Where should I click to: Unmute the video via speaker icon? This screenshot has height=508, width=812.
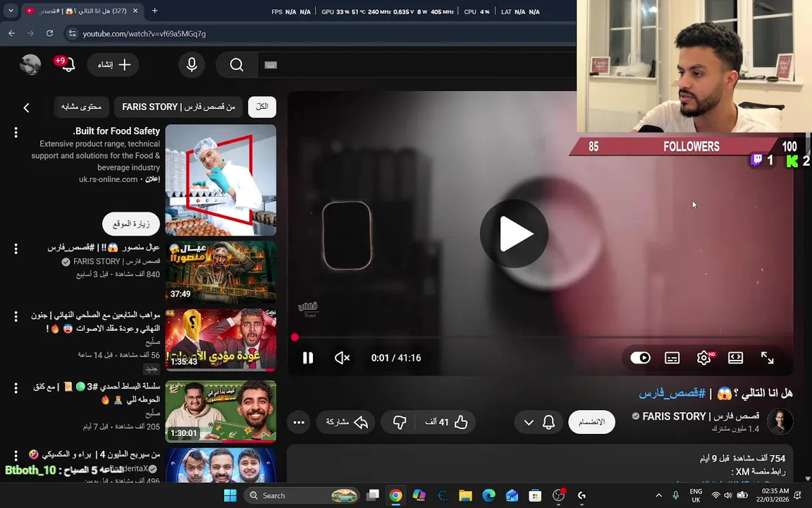click(x=342, y=358)
